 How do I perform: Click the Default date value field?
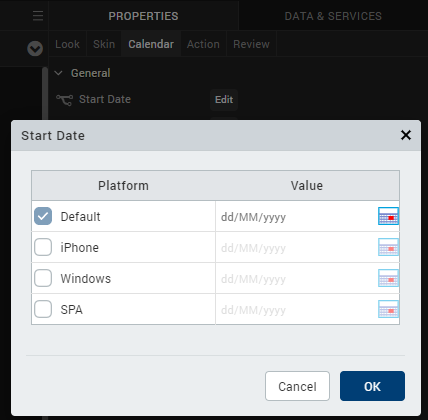click(297, 217)
